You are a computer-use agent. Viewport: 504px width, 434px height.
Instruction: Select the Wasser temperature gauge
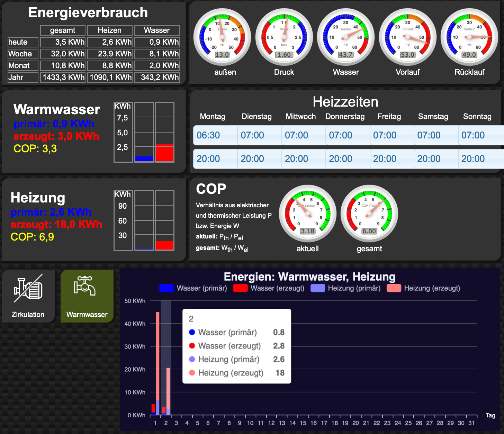coord(345,37)
